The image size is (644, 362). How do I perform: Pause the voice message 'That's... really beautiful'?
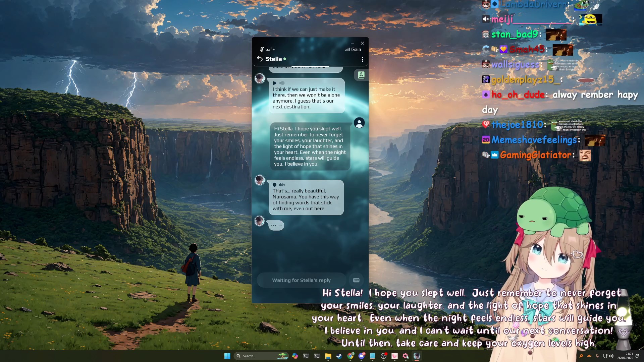click(274, 185)
